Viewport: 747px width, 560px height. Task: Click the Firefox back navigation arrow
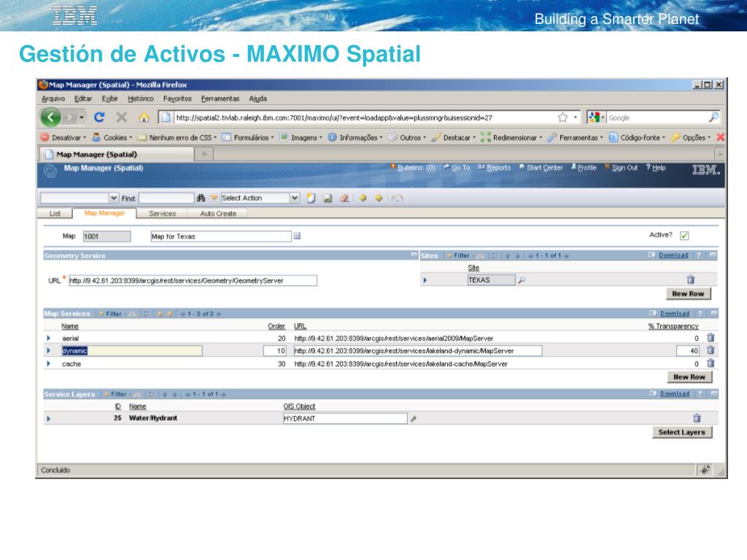[x=50, y=117]
